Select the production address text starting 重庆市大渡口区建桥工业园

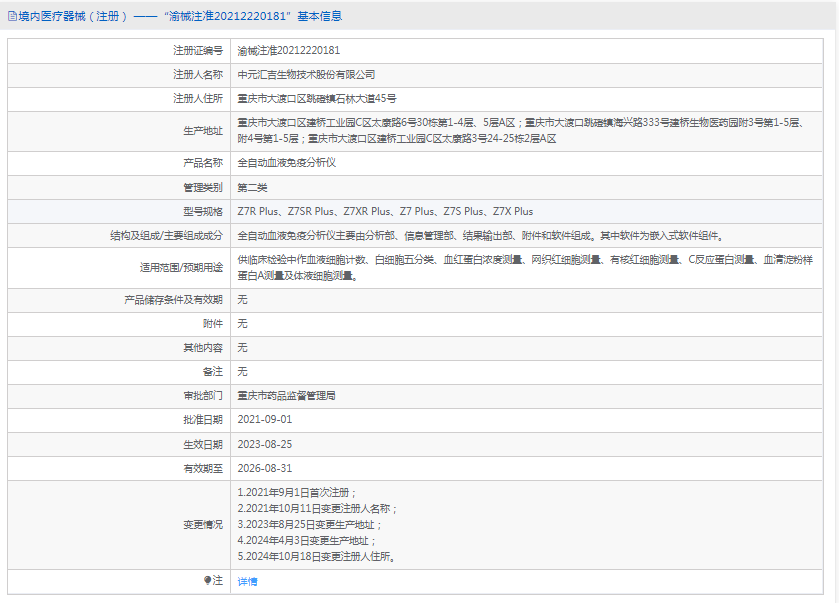pos(521,131)
